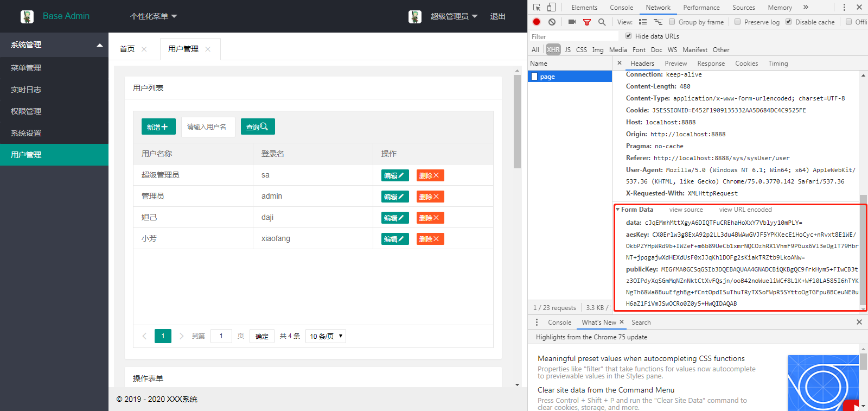Open the Sources tab
Image resolution: width=868 pixels, height=411 pixels.
[x=744, y=7]
